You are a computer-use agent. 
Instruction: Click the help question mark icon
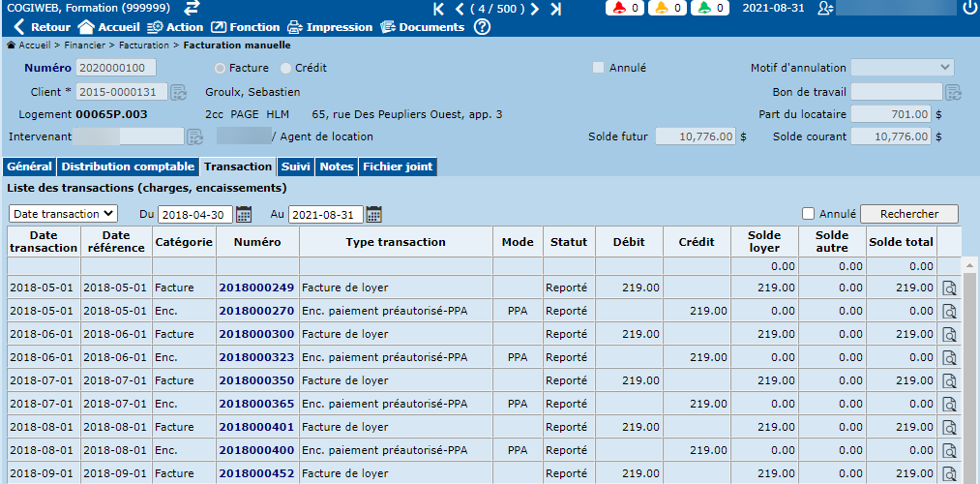click(x=482, y=27)
